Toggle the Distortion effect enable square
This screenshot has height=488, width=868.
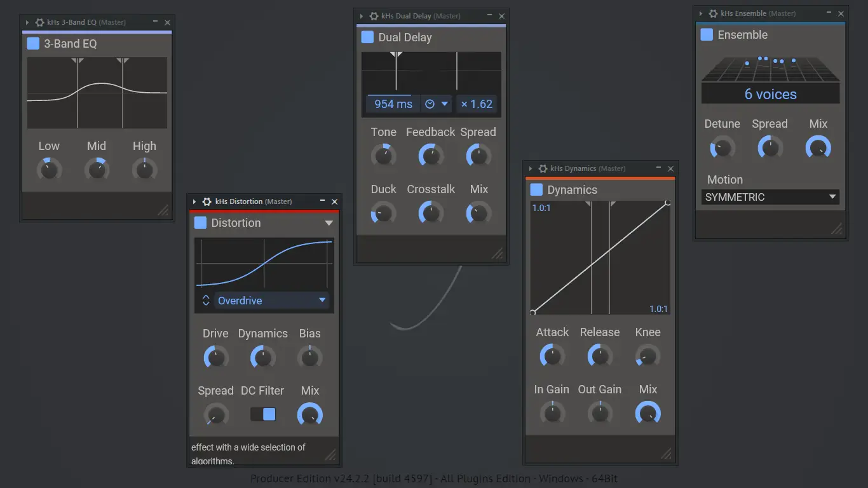click(200, 222)
